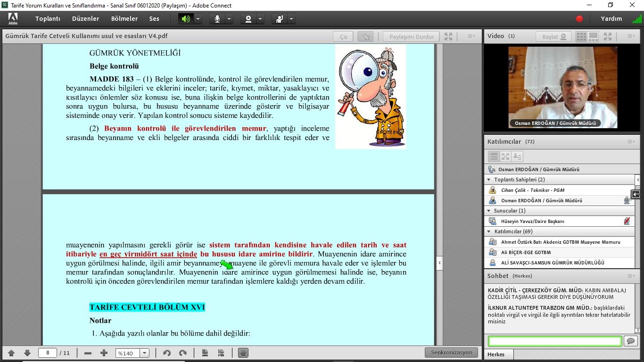
Task: Click the send chat message icon
Action: point(630,341)
